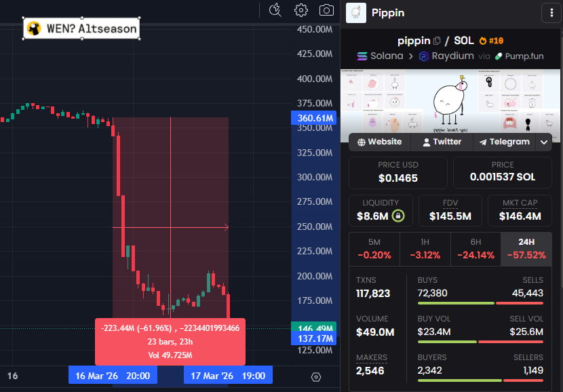The width and height of the screenshot is (563, 392).
Task: Click the 360.61M price axis label
Action: click(313, 118)
